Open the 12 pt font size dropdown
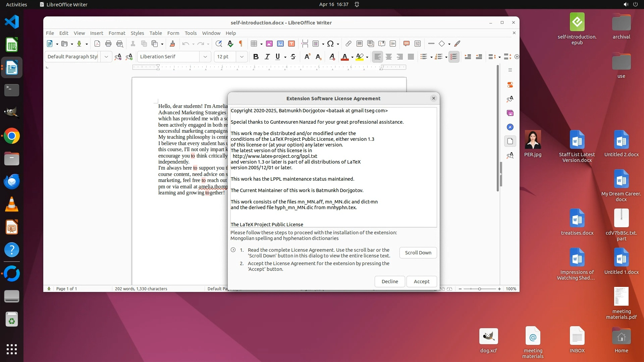The width and height of the screenshot is (644, 362). [x=241, y=57]
